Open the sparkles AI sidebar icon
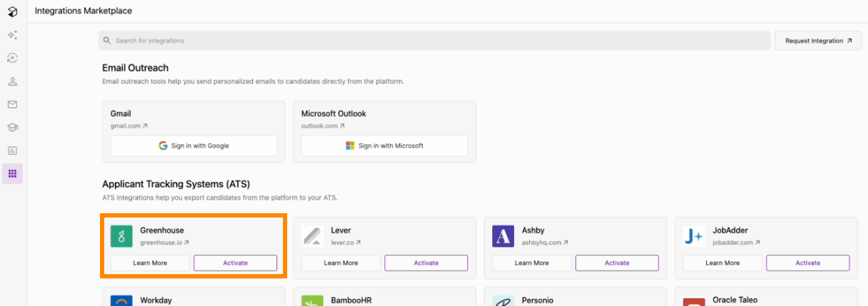Screen dimensions: 868x306 (x=12, y=35)
